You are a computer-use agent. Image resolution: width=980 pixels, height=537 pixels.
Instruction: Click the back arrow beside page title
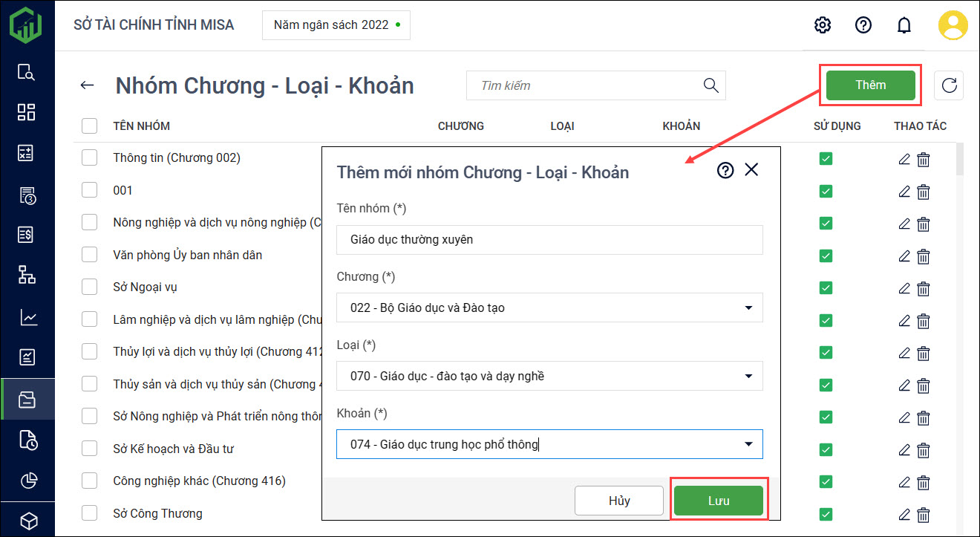88,85
